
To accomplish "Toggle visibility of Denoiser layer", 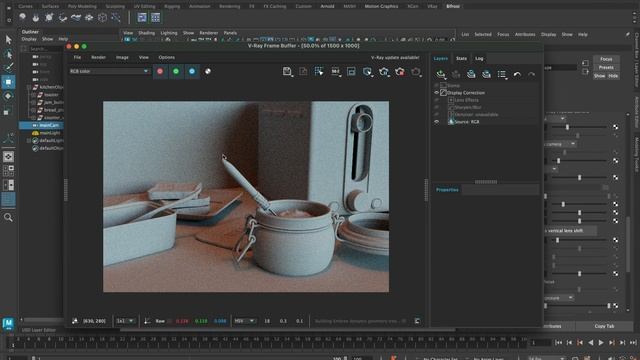I will (436, 115).
